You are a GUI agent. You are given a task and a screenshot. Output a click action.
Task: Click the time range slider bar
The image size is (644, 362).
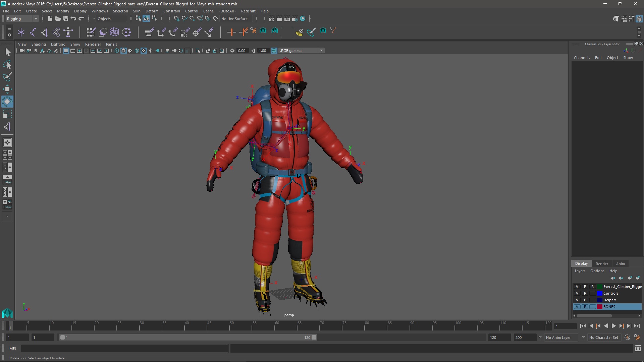[x=188, y=338]
